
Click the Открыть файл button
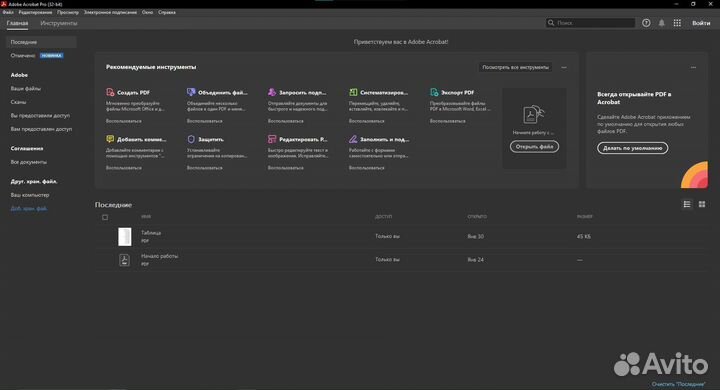click(x=534, y=147)
